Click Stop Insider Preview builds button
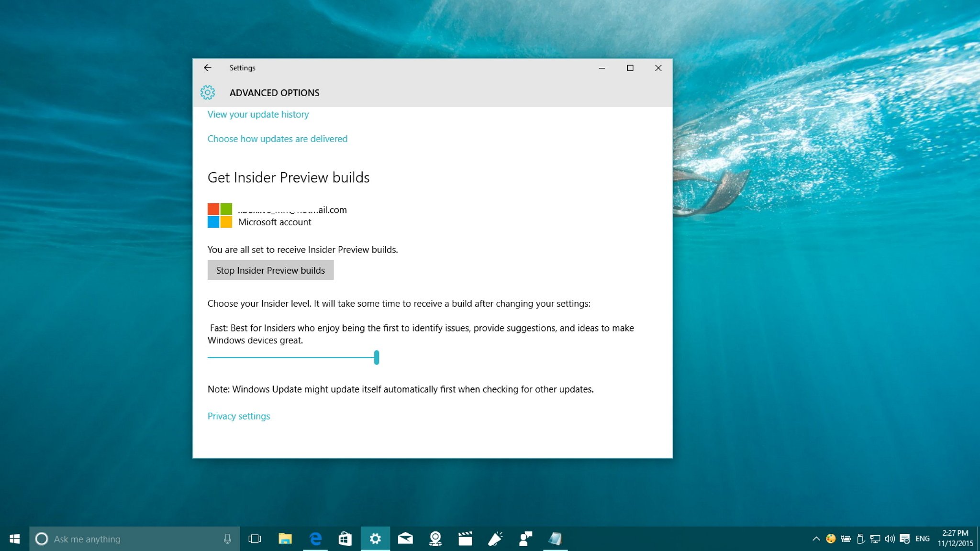The height and width of the screenshot is (551, 980). [270, 270]
